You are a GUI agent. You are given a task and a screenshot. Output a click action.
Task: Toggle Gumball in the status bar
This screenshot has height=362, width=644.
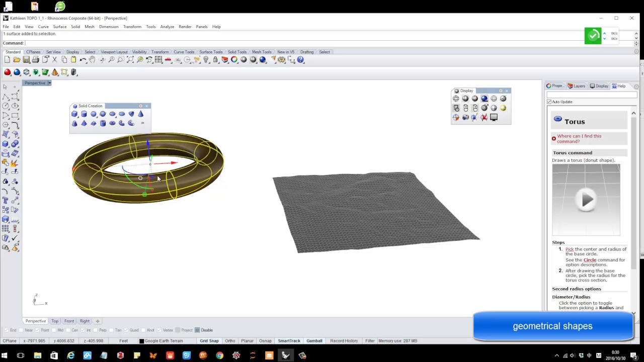(314, 341)
